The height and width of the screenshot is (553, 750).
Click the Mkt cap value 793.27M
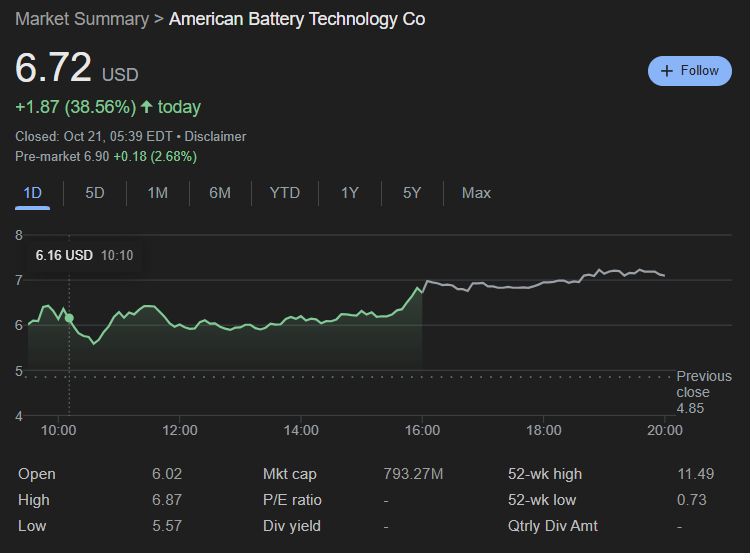(x=413, y=474)
